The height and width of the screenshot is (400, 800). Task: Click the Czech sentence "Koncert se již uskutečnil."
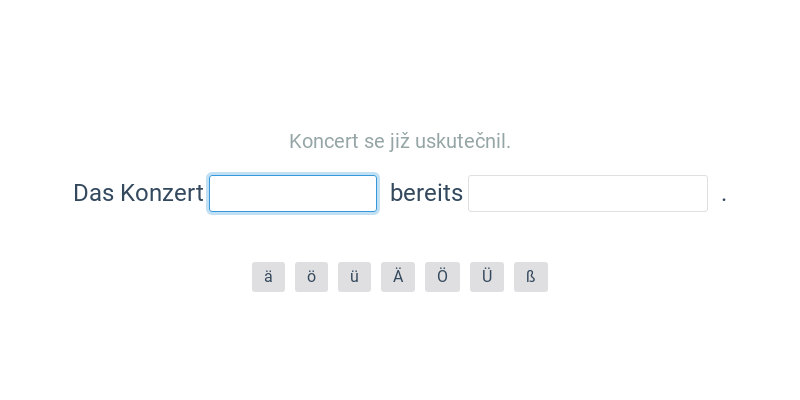pos(400,141)
